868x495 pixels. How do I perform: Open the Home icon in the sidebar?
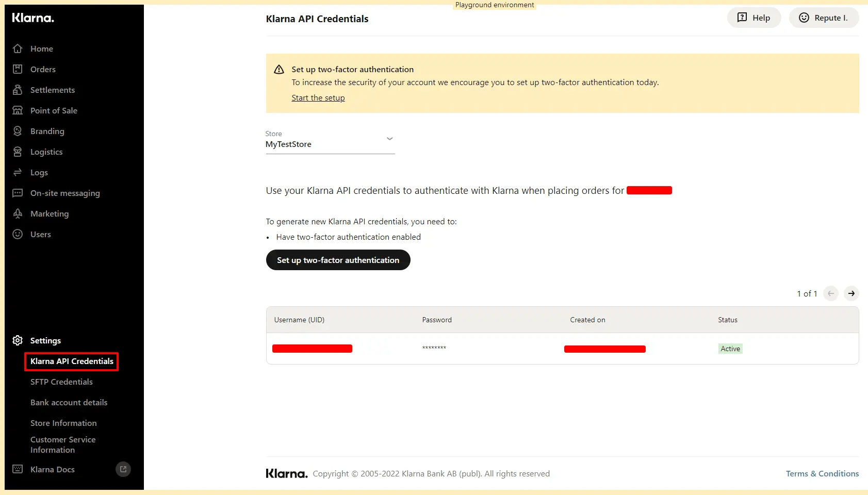(x=18, y=48)
